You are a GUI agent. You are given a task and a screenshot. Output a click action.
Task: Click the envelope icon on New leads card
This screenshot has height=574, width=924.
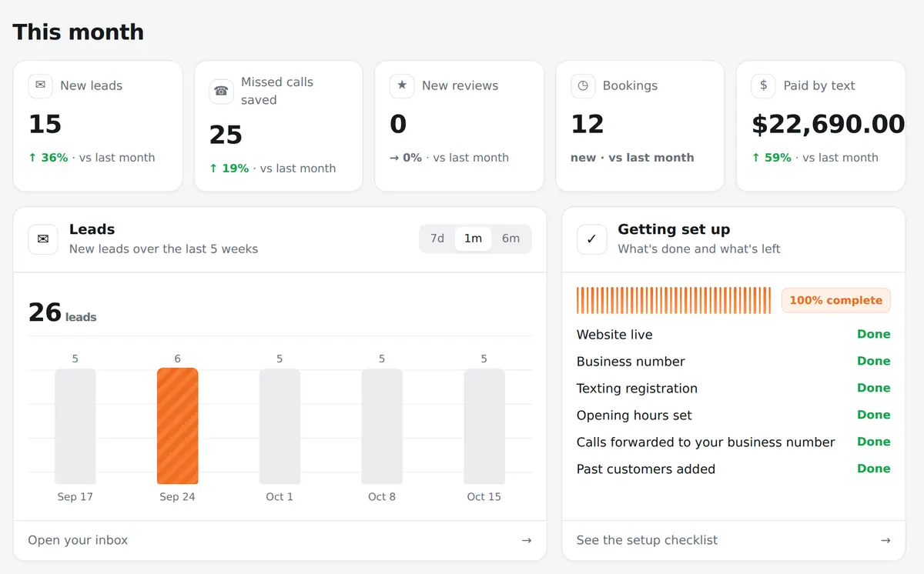point(40,85)
